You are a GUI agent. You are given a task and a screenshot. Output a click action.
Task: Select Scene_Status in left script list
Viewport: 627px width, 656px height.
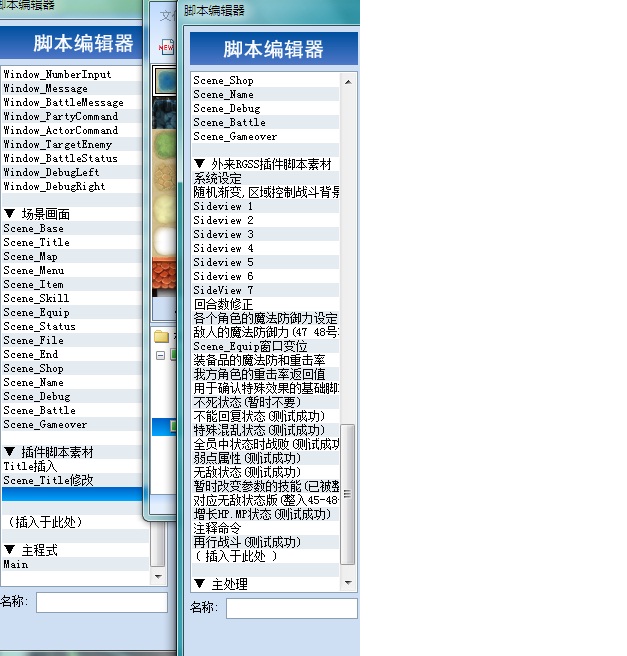point(72,326)
